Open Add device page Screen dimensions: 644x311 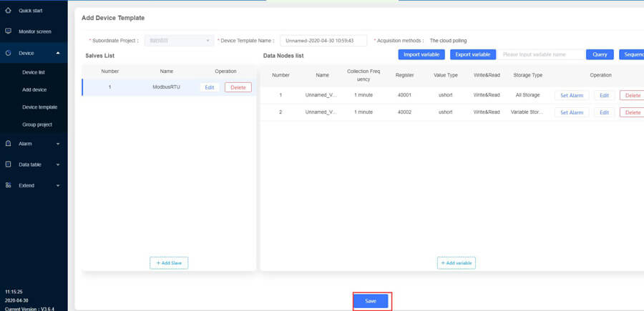pos(34,89)
